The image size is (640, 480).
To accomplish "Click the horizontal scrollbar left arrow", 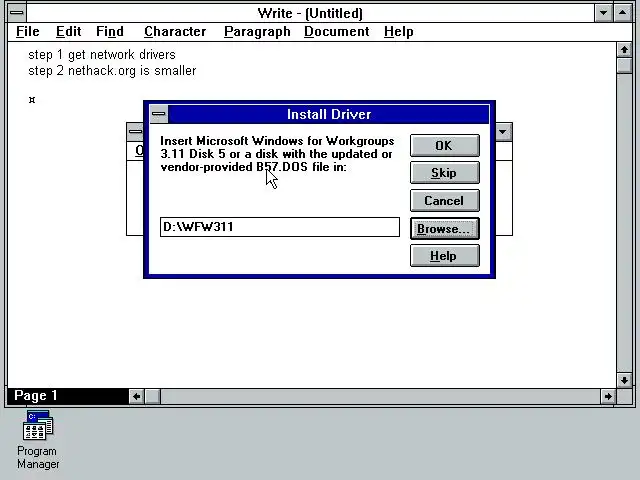I will pyautogui.click(x=137, y=396).
